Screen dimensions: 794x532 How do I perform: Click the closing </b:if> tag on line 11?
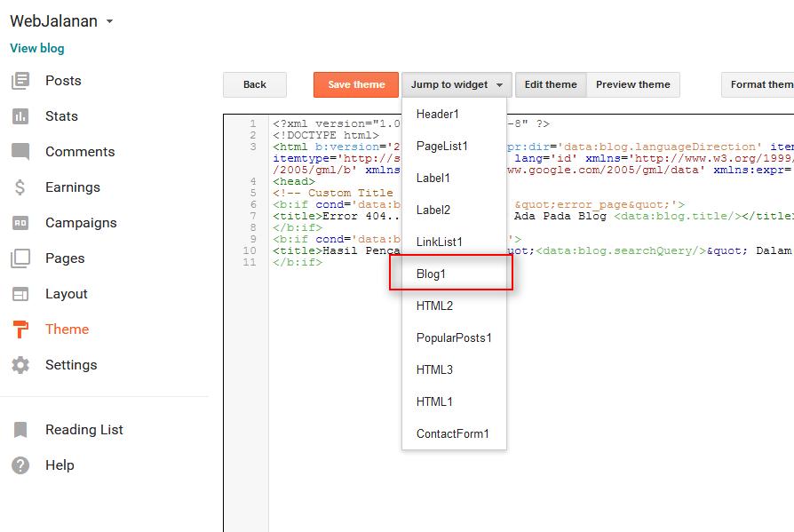(298, 262)
